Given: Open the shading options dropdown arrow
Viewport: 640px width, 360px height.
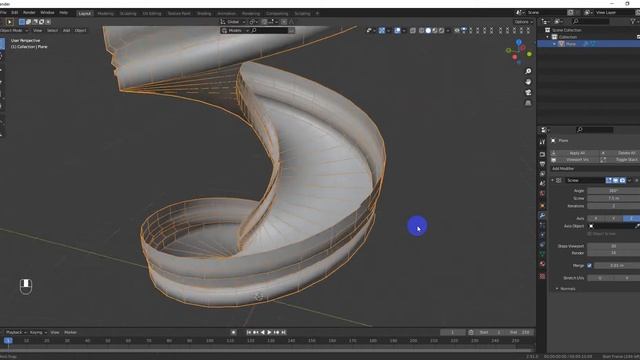Looking at the screenshot, I should click(x=448, y=30).
